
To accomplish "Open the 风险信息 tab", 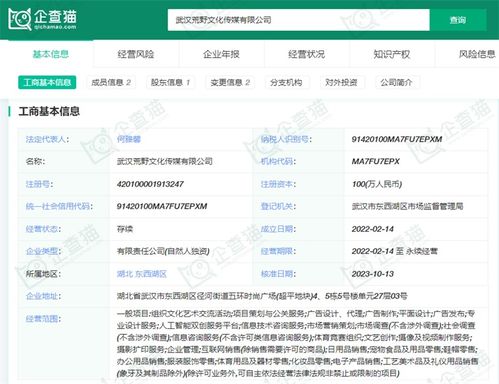I will click(x=477, y=54).
